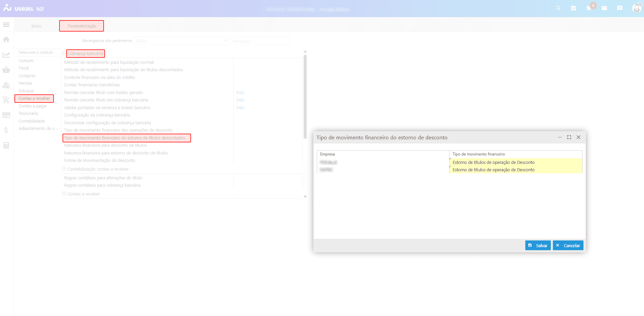The width and height of the screenshot is (644, 316).
Task: Open the dollar sign finance icon
Action: pos(6,130)
